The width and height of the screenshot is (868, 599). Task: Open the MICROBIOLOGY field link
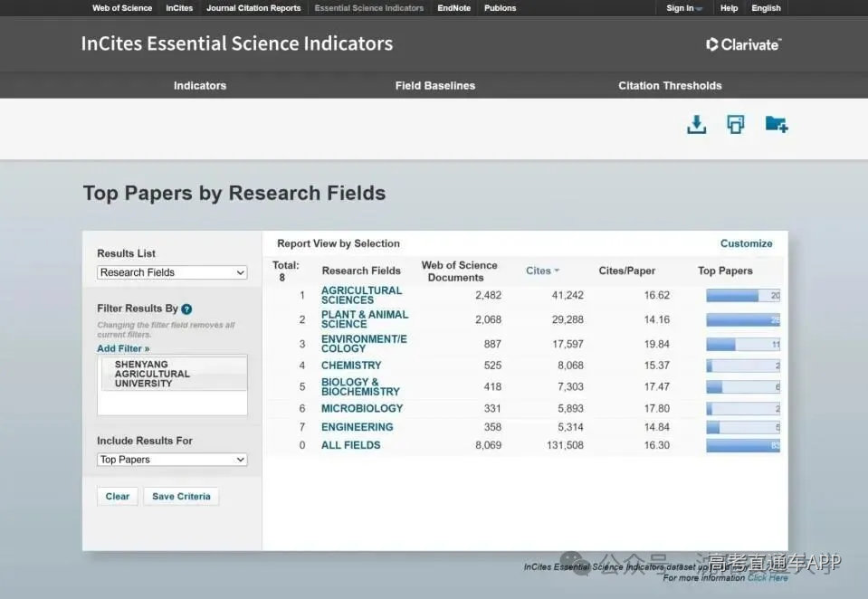coord(362,408)
